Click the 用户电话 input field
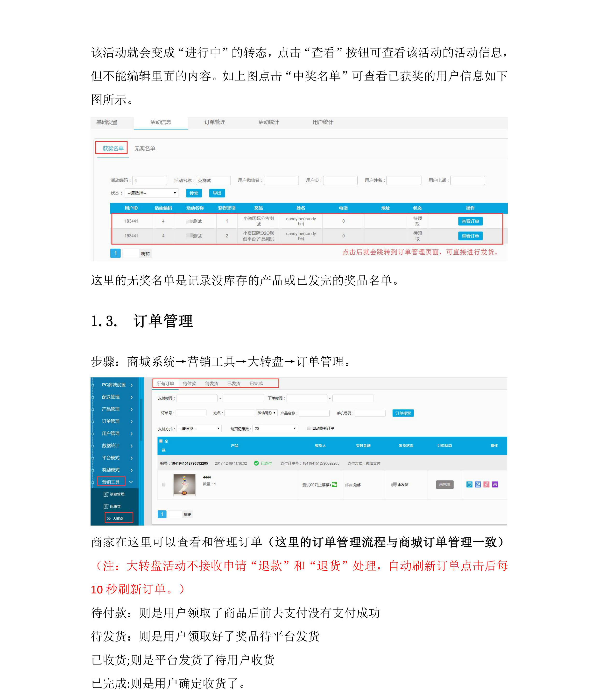The width and height of the screenshot is (599, 700). pyautogui.click(x=468, y=180)
